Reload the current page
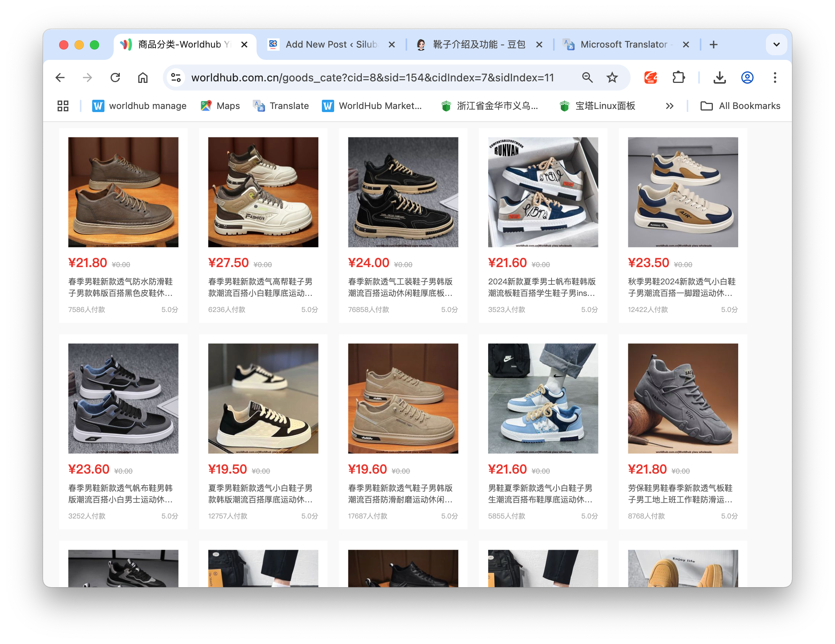 pyautogui.click(x=115, y=78)
